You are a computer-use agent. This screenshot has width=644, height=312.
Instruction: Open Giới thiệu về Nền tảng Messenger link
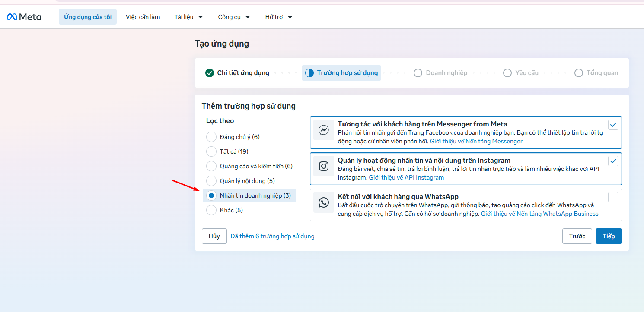click(476, 141)
